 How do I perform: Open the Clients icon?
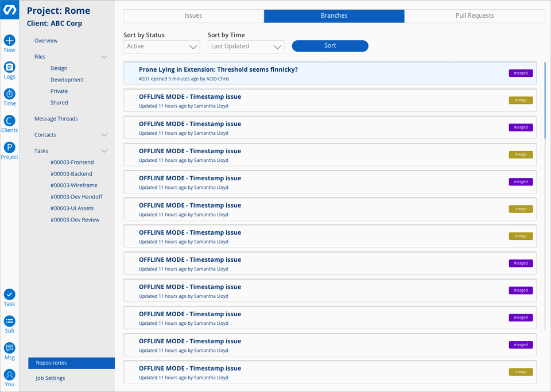(10, 121)
